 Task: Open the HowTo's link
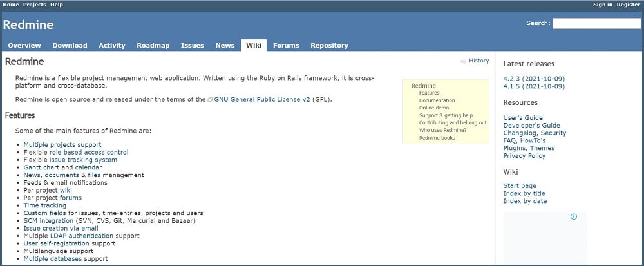tap(533, 140)
